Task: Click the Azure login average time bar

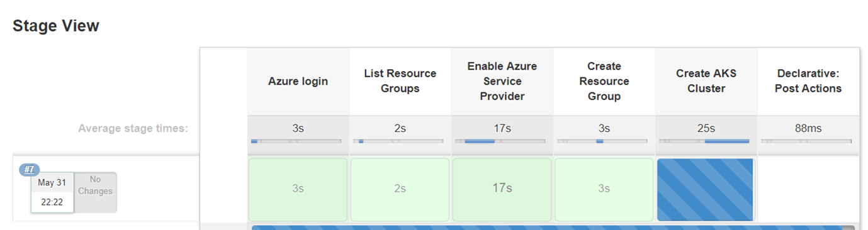Action: click(296, 141)
